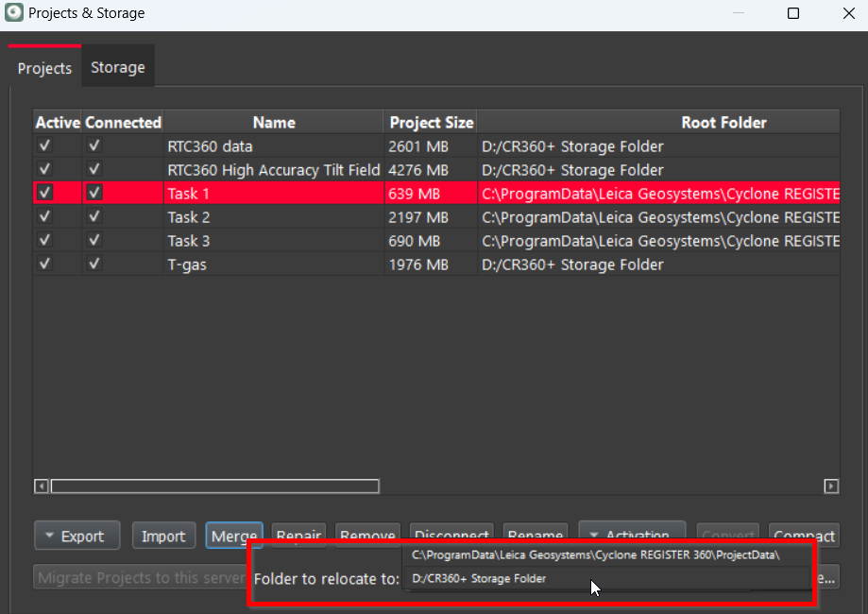The height and width of the screenshot is (614, 868).
Task: Click the Cyclone app icon in title bar
Action: click(14, 14)
